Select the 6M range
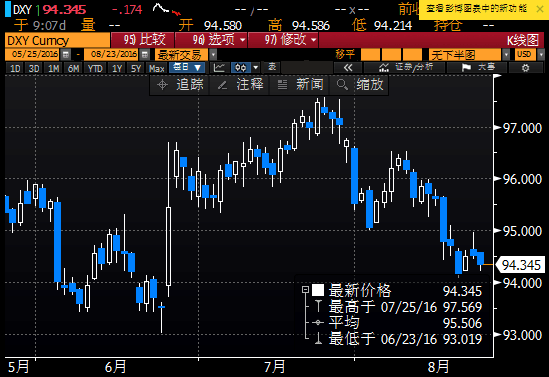 click(x=73, y=68)
